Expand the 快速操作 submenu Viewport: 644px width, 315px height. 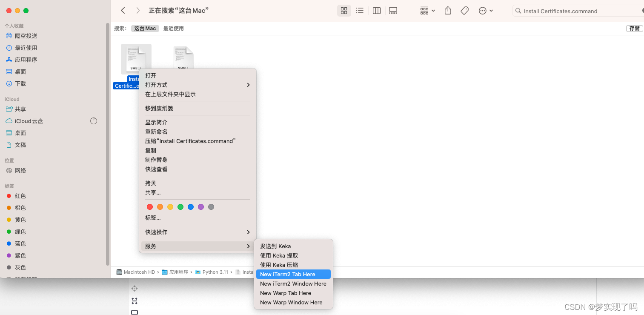coord(197,232)
